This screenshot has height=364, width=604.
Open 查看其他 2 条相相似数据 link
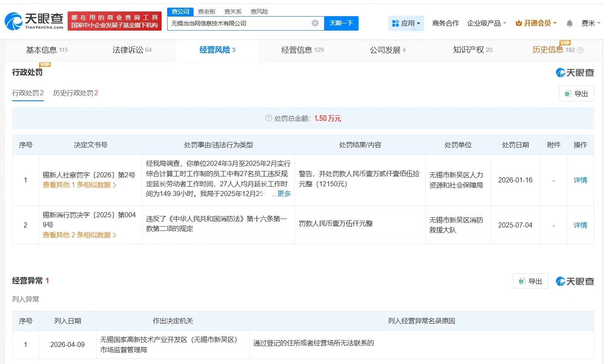[x=79, y=235]
